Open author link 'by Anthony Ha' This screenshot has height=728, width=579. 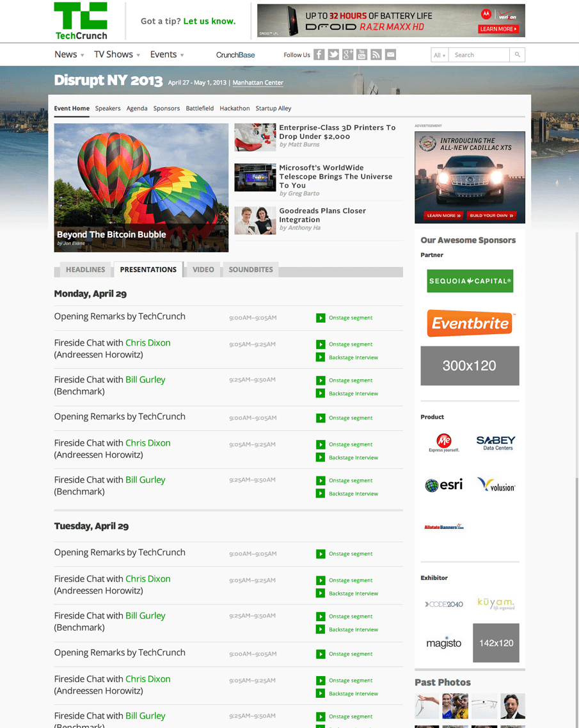(299, 227)
